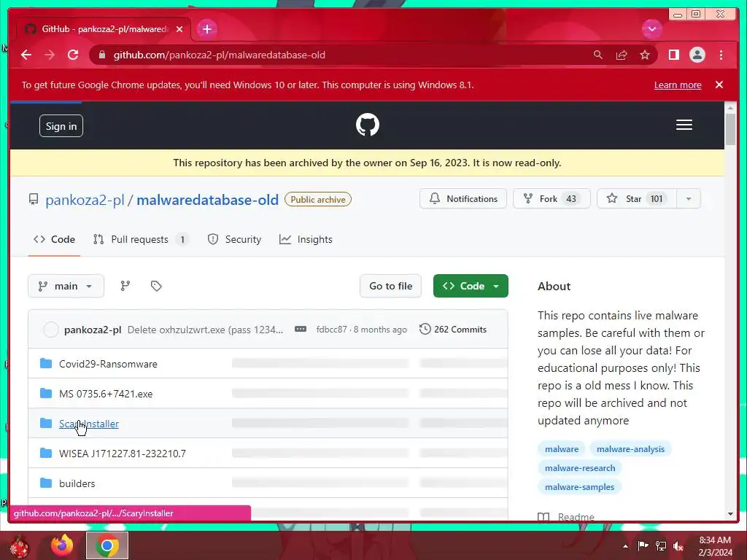Screen dimensions: 747x560
Task: Open the green Code dropdown
Action: [x=471, y=286]
